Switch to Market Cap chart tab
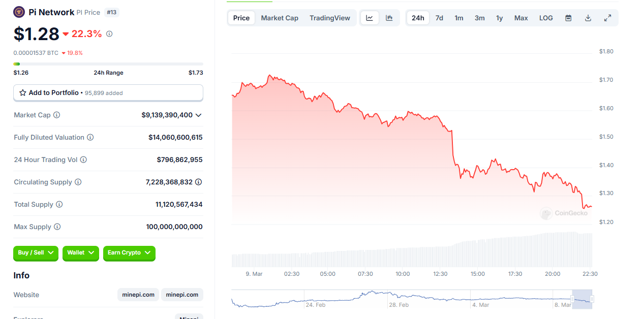 pos(280,18)
